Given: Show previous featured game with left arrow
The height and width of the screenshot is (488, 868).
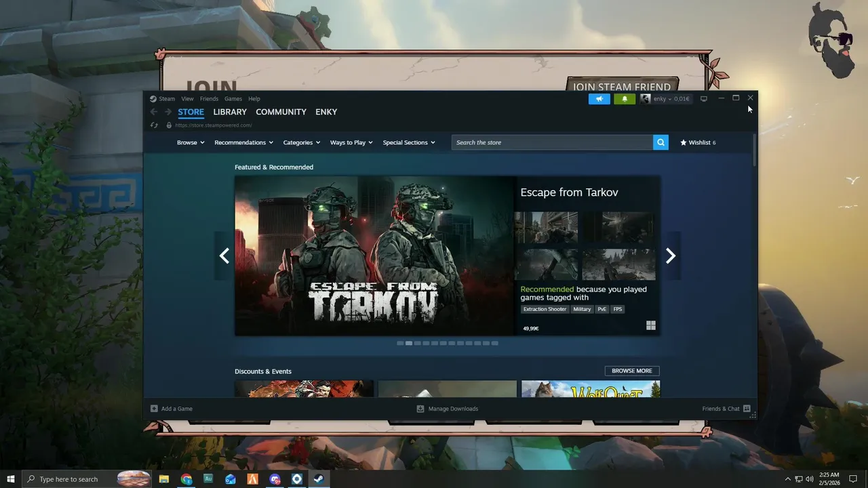Looking at the screenshot, I should point(224,256).
